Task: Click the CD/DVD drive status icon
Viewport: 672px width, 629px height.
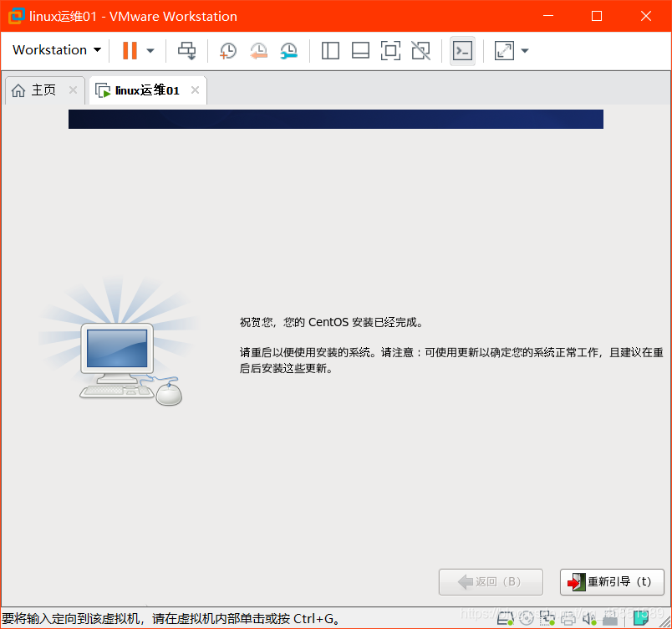Action: [x=527, y=618]
